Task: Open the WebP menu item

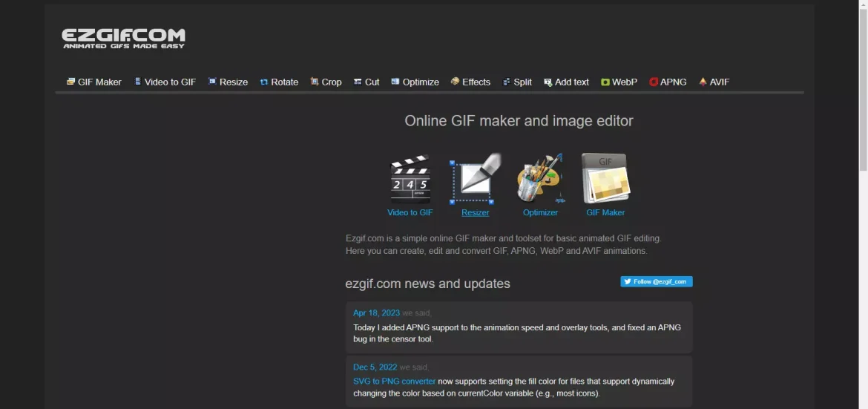Action: tap(619, 82)
